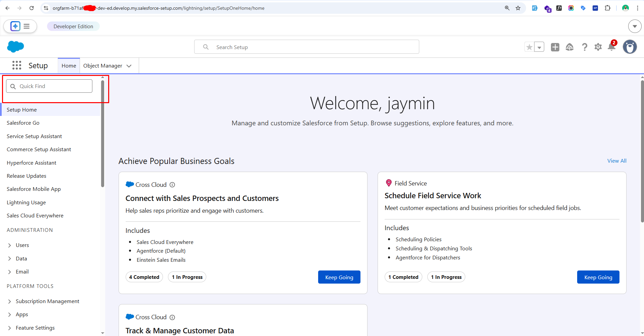Viewport: 644px width, 336px height.
Task: Click info icon next to Cross Cloud
Action: [172, 185]
